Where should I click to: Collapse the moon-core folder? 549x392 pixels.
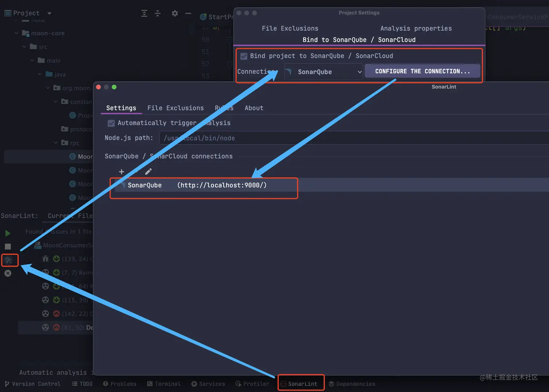click(x=16, y=33)
